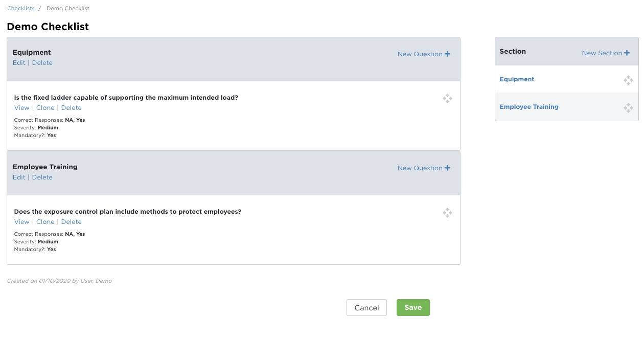Select Employee Training in the Section panel

[x=529, y=107]
